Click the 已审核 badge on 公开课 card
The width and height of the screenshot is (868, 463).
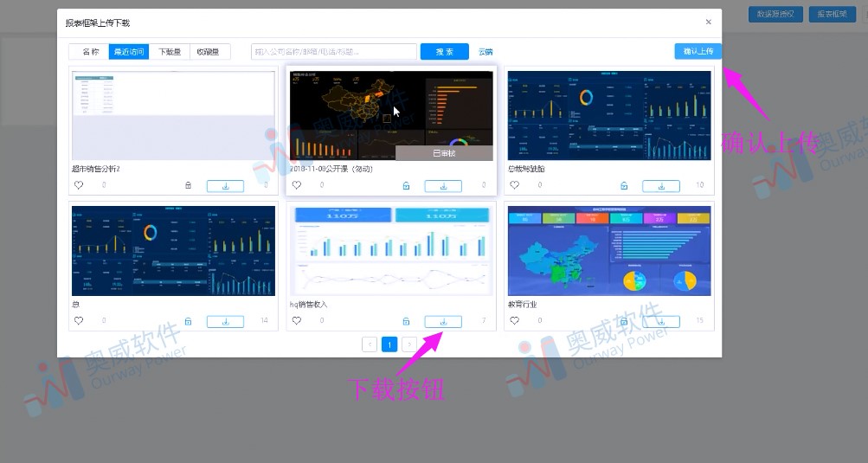[x=444, y=153]
